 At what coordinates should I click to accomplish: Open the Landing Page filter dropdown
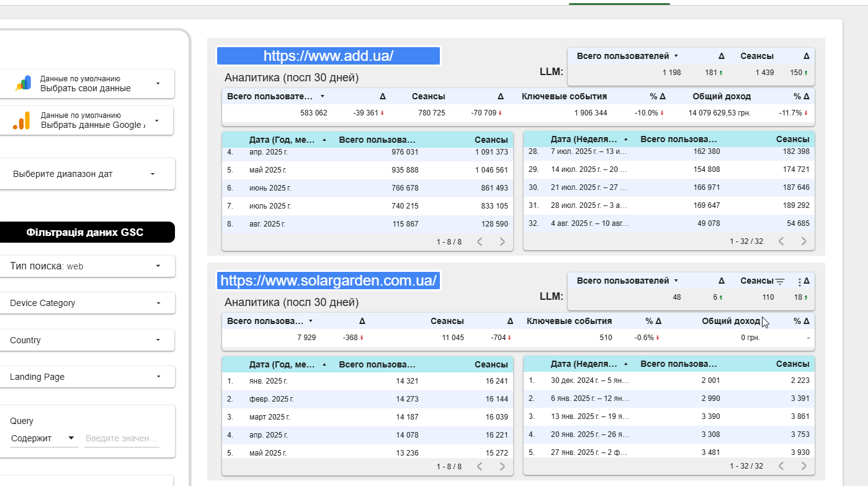click(87, 377)
